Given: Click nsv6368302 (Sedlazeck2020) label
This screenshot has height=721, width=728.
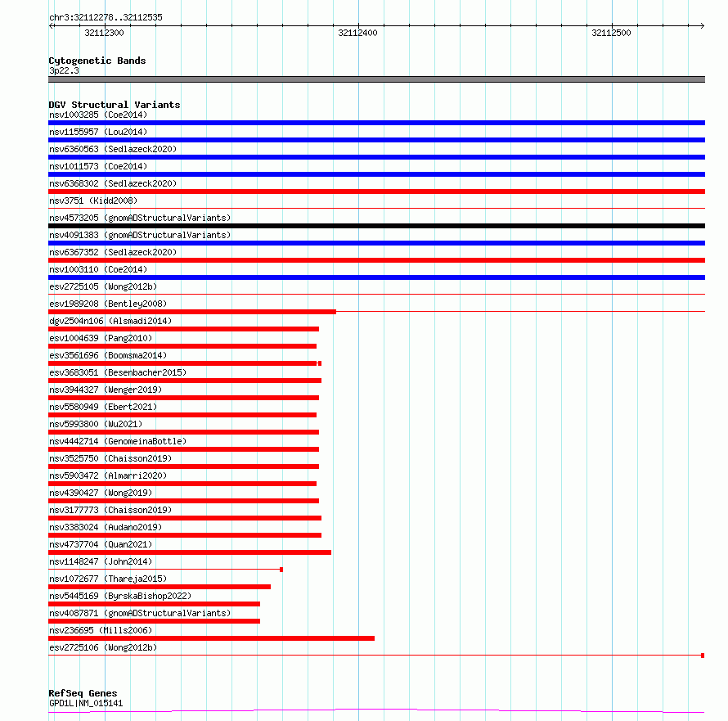Looking at the screenshot, I should pyautogui.click(x=113, y=183).
